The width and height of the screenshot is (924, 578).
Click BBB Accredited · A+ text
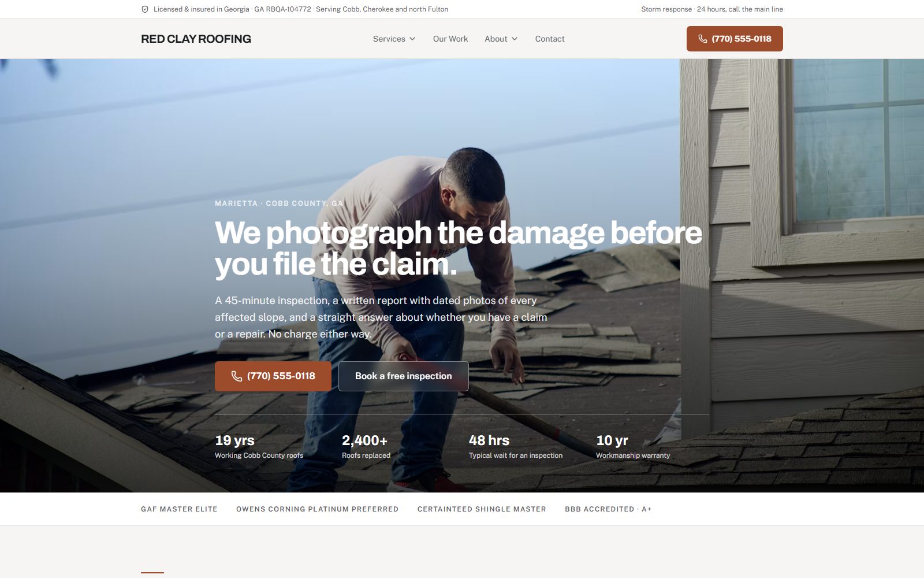pos(608,509)
